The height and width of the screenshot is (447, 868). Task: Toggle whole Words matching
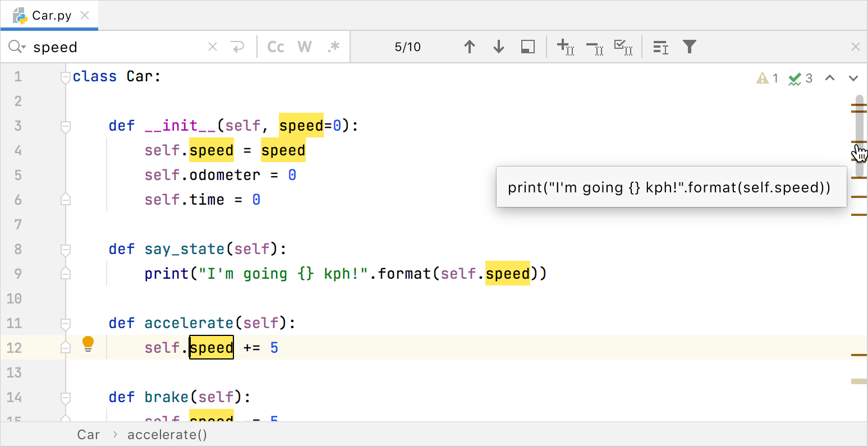[x=305, y=47]
